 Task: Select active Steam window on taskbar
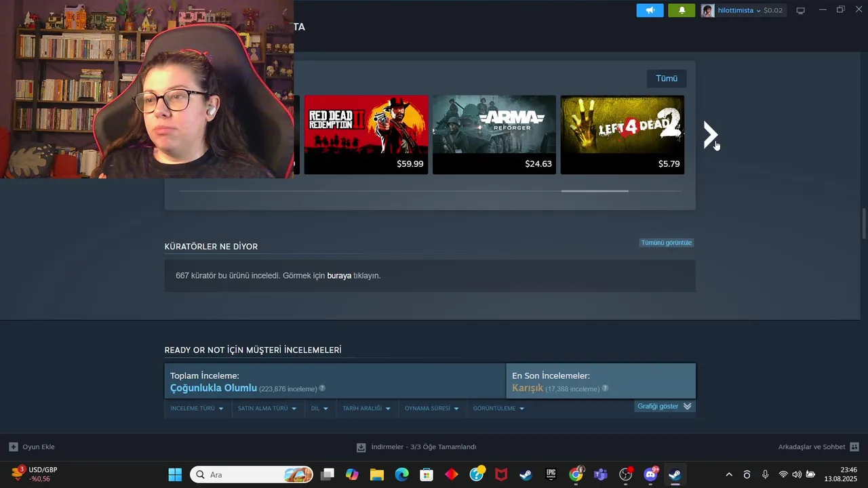click(675, 474)
